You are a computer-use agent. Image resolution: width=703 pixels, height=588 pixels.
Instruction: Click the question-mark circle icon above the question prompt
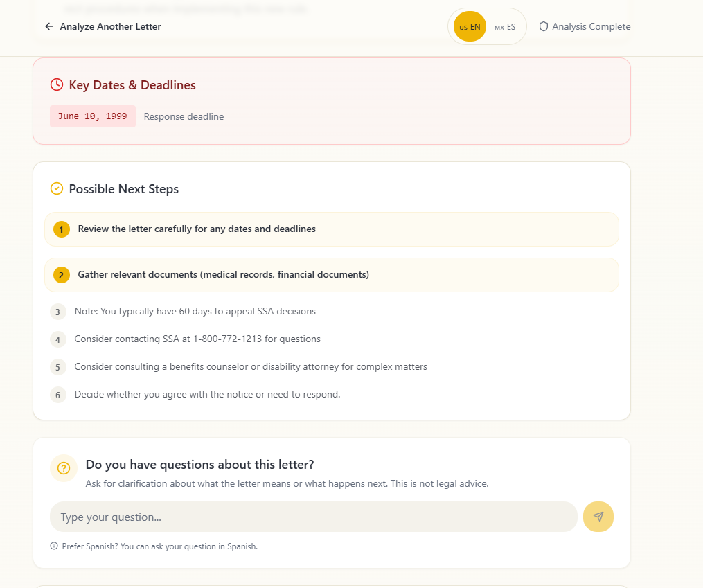click(64, 468)
